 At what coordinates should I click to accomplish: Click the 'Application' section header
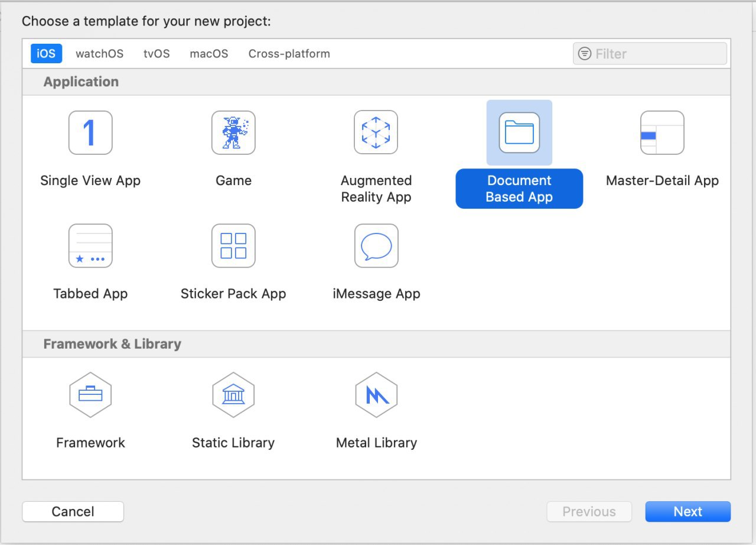pos(81,82)
